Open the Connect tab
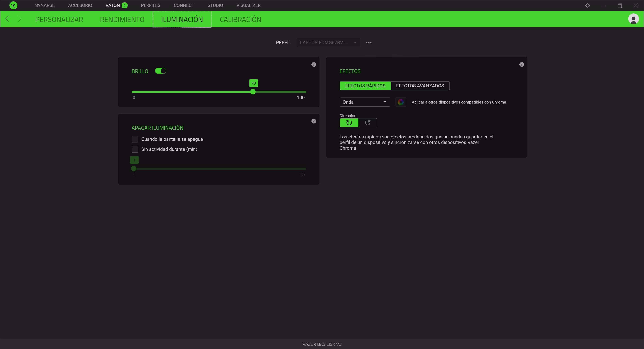This screenshot has width=644, height=349. (184, 5)
